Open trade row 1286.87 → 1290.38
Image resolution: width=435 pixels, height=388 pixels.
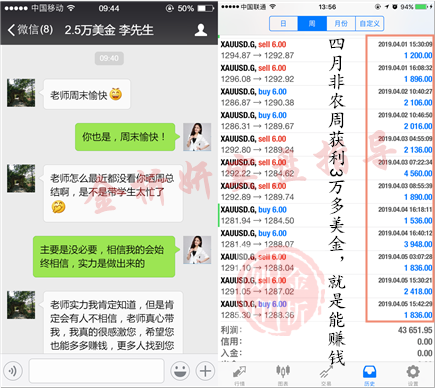tap(326, 97)
